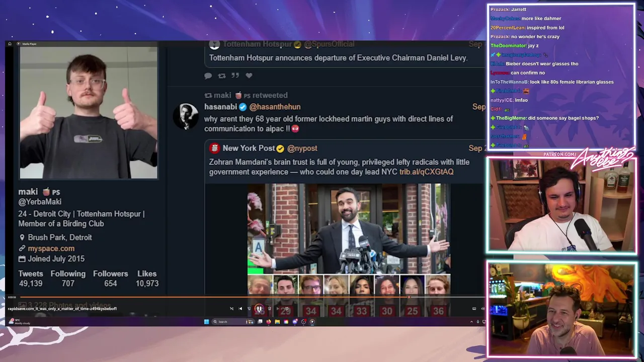Open the @nypost handle link
Screen dimensions: 644x362
[302, 148]
